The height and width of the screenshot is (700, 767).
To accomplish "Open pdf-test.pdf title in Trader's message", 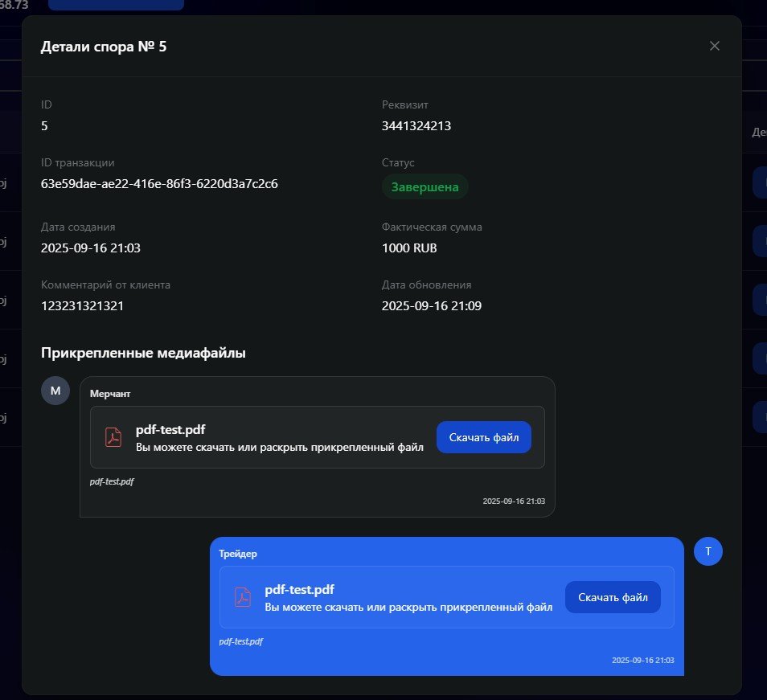I will (299, 590).
